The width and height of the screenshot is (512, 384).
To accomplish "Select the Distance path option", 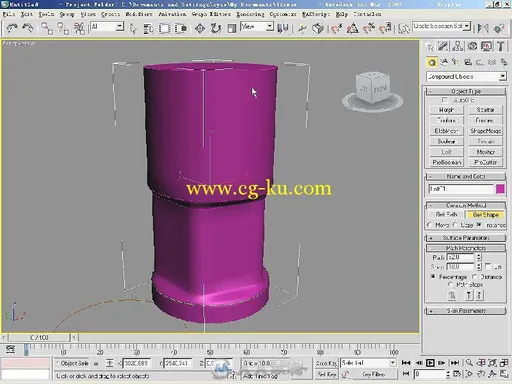I will tap(475, 277).
